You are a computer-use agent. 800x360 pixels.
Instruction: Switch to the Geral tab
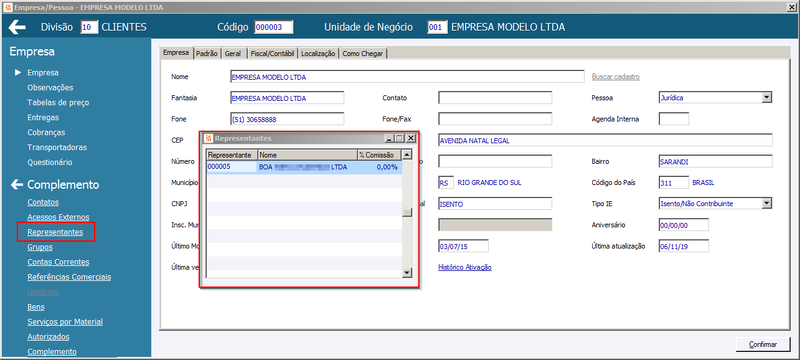coord(233,53)
